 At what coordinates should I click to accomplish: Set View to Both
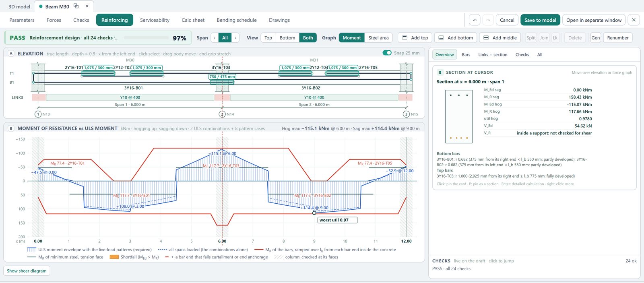pos(308,38)
